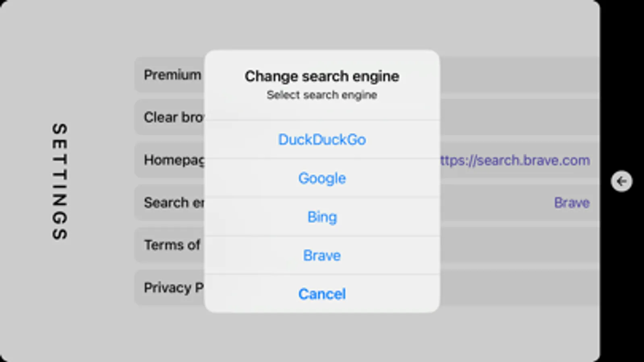Viewport: 644px width, 362px height.
Task: Click the current Brave value on the Search engine row
Action: click(572, 203)
